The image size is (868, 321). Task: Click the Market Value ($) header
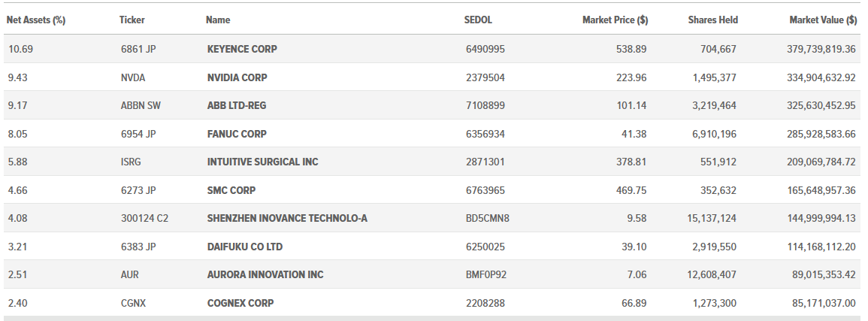tap(823, 20)
